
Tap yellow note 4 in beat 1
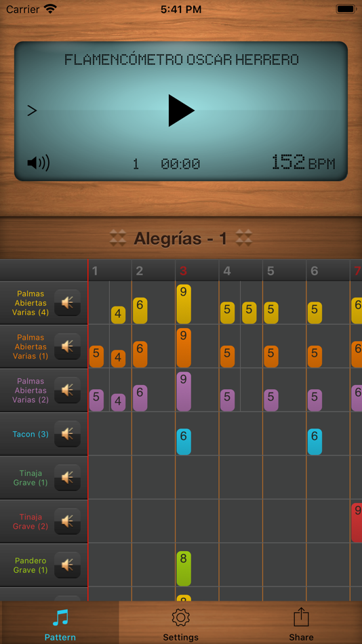119,315
